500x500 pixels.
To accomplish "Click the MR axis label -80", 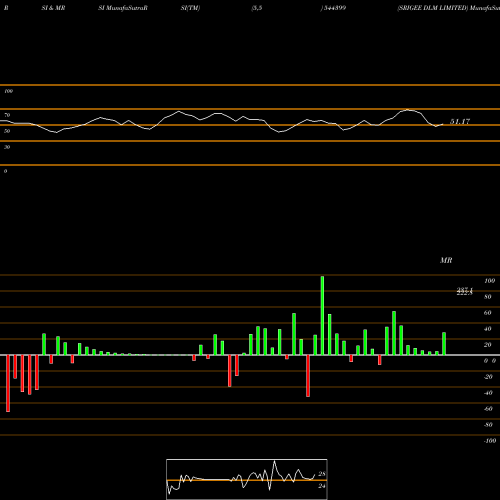I will [488, 425].
